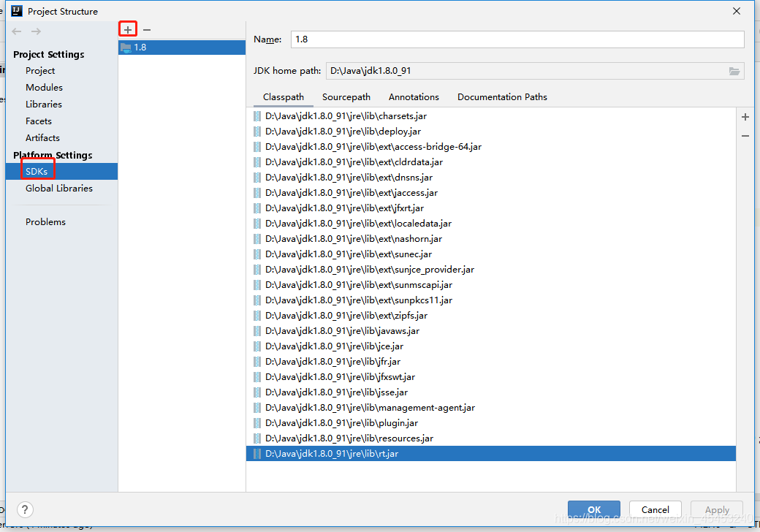Close the Project Structure dialog
760x532 pixels.
tap(737, 11)
